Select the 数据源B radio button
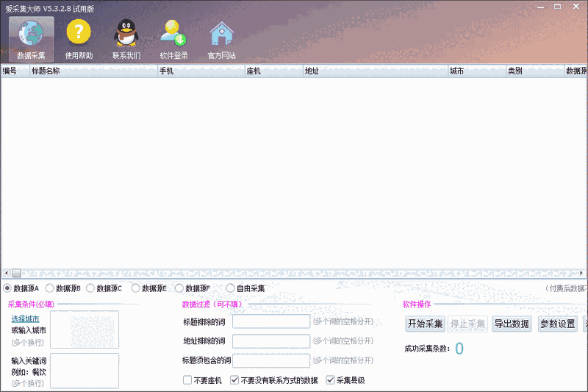The width and height of the screenshot is (588, 392). pyautogui.click(x=49, y=288)
